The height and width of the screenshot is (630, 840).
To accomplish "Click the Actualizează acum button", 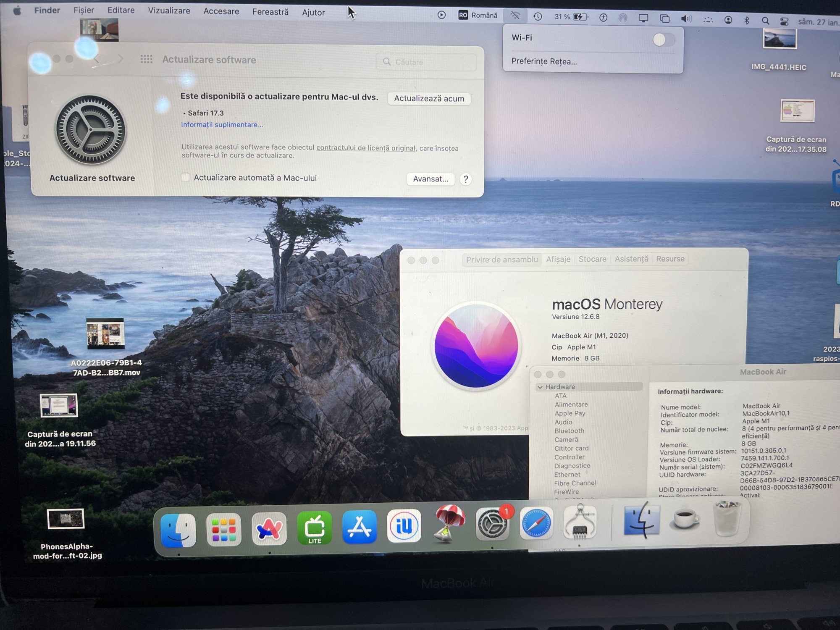I will pos(429,98).
